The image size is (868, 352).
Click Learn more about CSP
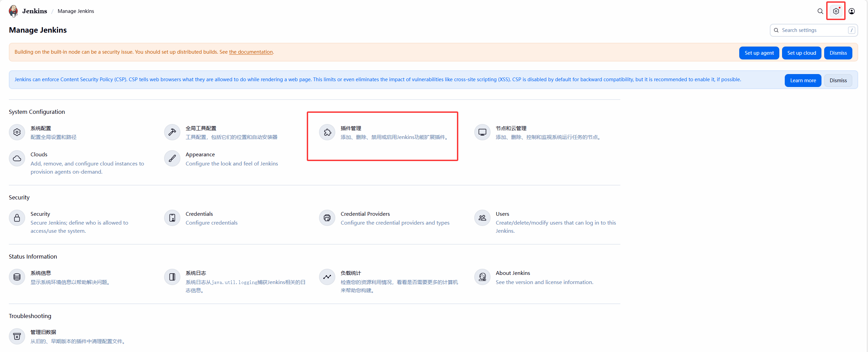(803, 81)
